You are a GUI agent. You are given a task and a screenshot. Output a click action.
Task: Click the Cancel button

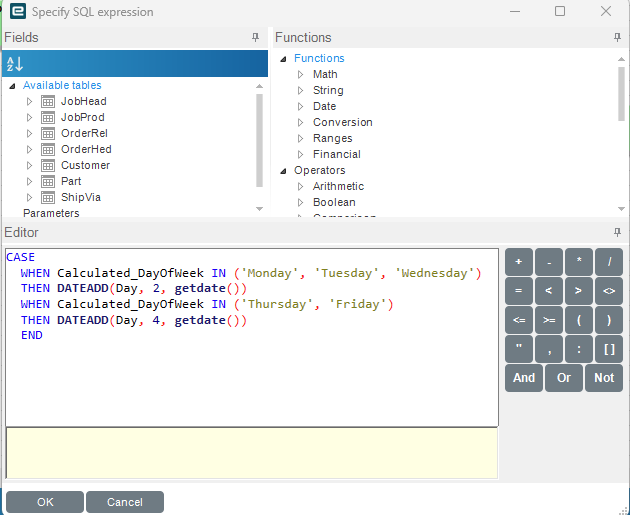click(124, 502)
